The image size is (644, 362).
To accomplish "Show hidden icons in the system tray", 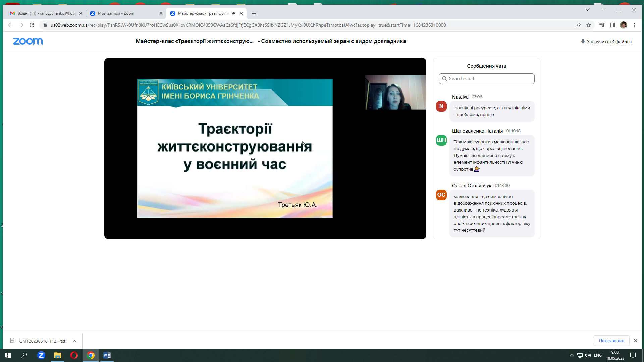I will click(x=571, y=355).
